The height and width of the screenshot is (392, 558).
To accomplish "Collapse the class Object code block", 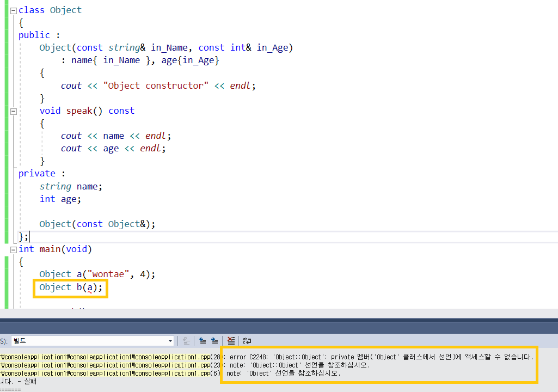I will (14, 11).
